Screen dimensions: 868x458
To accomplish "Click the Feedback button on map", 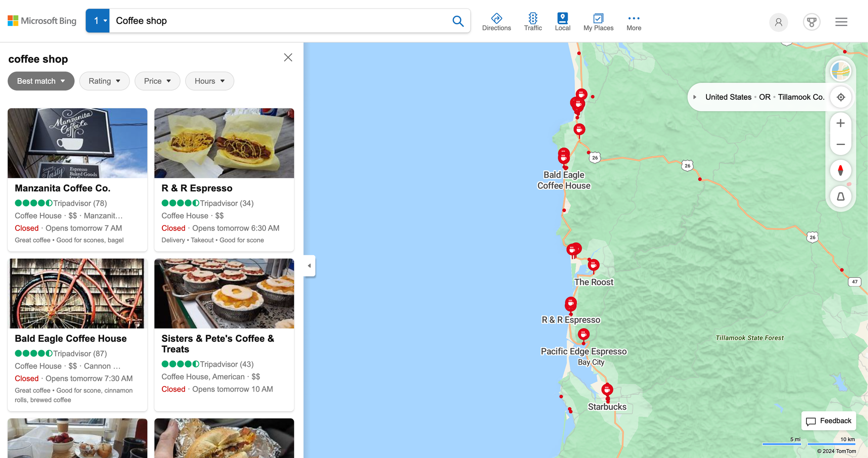I will coord(829,421).
